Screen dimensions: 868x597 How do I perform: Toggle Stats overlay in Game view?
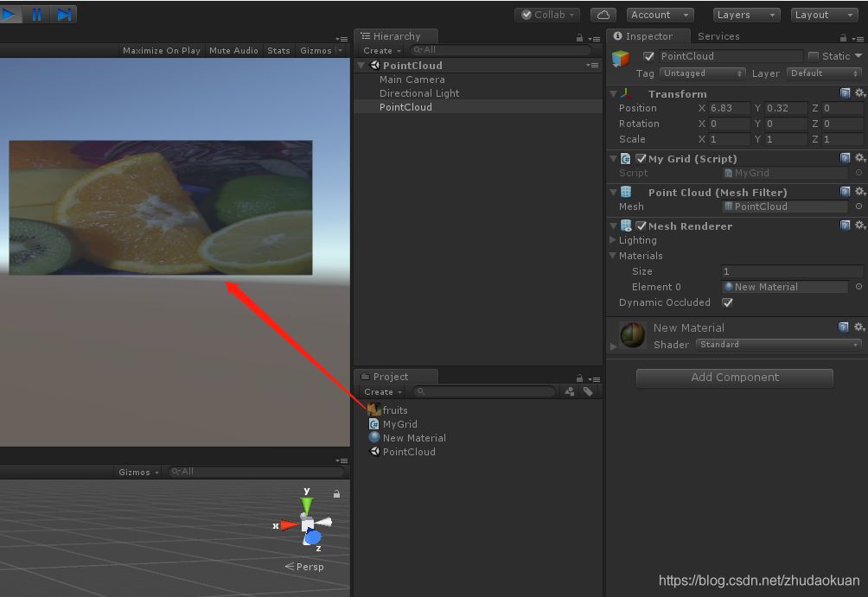pos(278,50)
